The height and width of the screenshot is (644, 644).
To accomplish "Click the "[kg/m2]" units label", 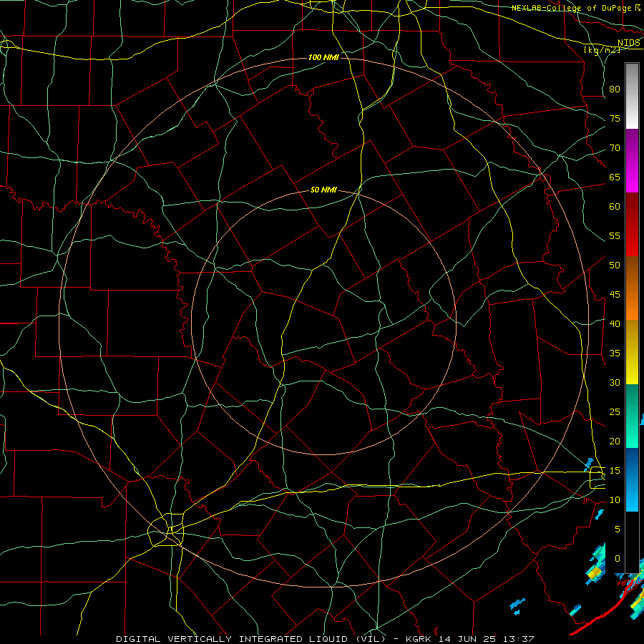I will tap(602, 50).
